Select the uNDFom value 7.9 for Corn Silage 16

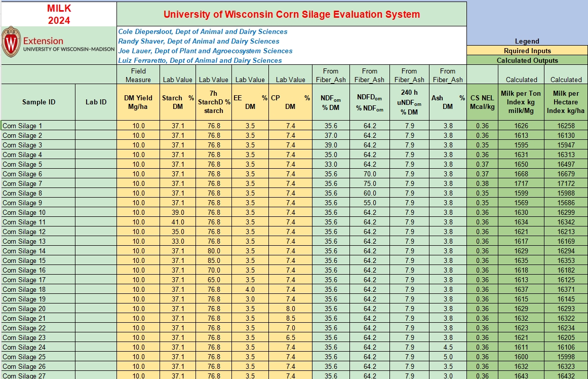point(409,270)
